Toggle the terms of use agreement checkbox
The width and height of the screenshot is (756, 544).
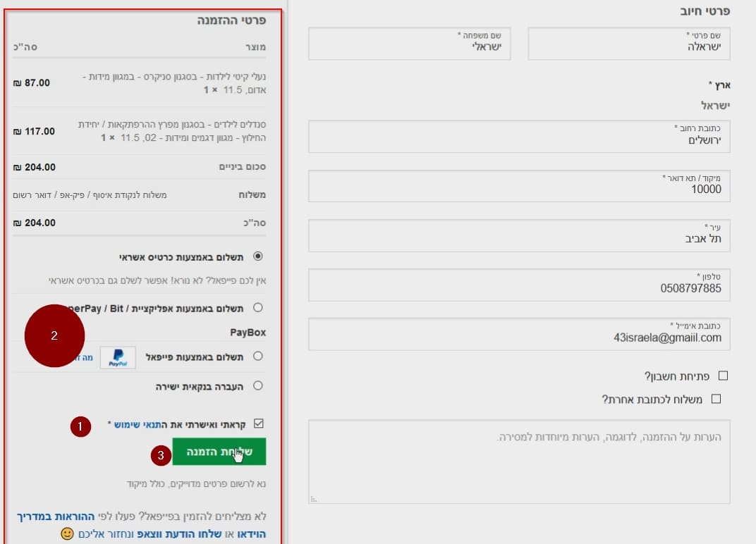tap(258, 424)
